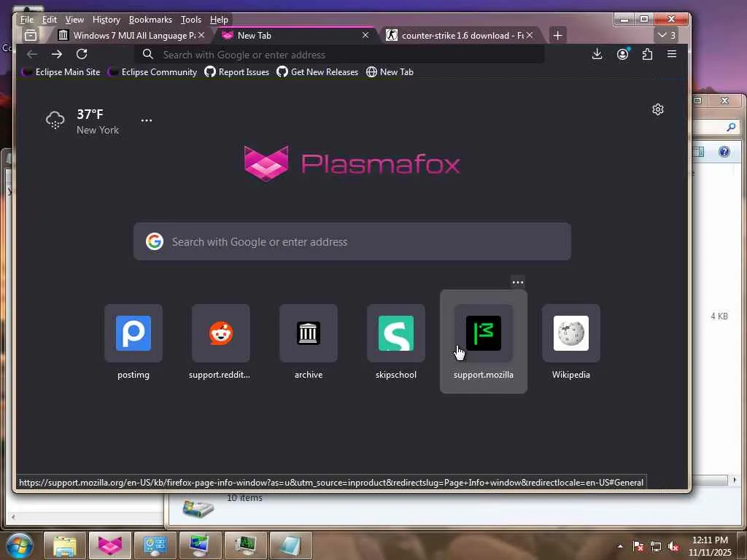Click the search magnifier in address bar
The width and height of the screenshot is (747, 560).
tap(147, 54)
